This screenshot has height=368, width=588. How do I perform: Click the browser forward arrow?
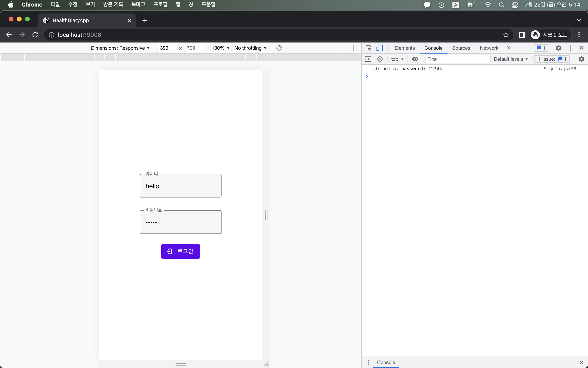(x=22, y=35)
